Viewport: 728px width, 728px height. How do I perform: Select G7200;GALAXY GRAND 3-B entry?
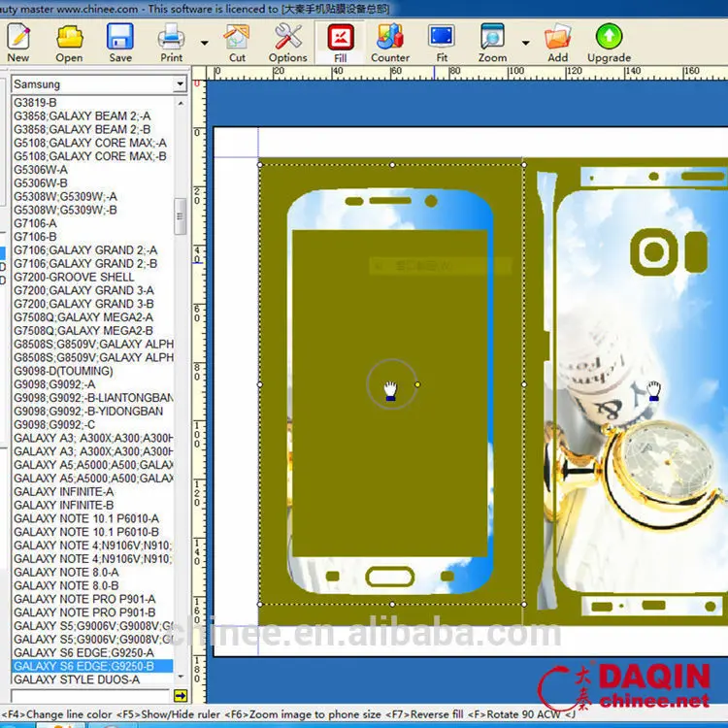(x=83, y=304)
